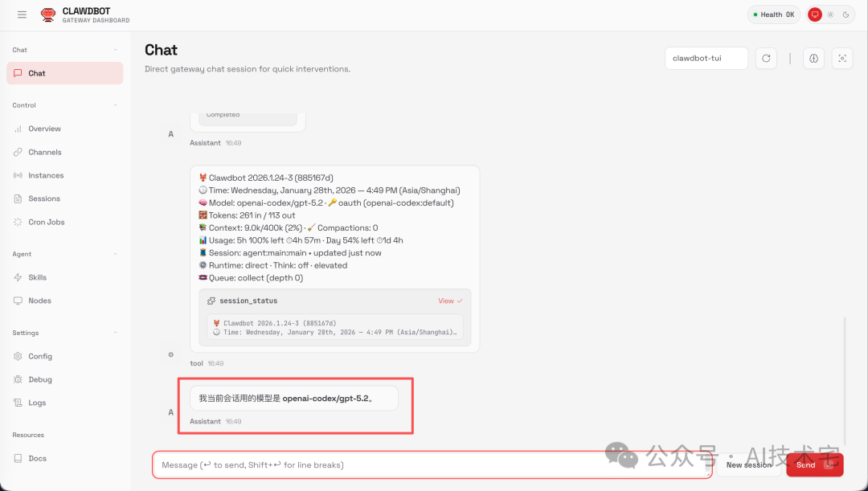Click the Context 9.0k/400k line
Screen dimensions: 868x491
288,228
